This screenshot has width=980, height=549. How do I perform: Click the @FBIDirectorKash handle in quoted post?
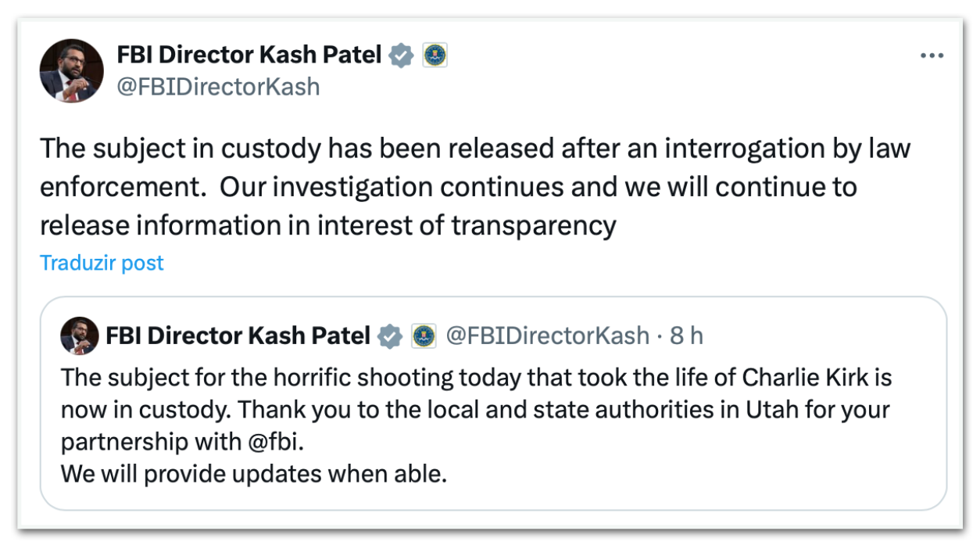click(547, 336)
